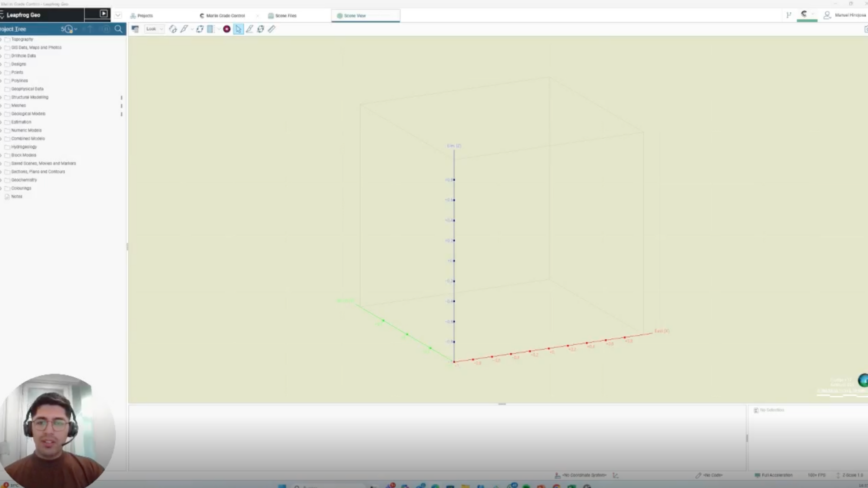Click the Z-Scale 1.0 control
This screenshot has width=868, height=488.
[852, 475]
